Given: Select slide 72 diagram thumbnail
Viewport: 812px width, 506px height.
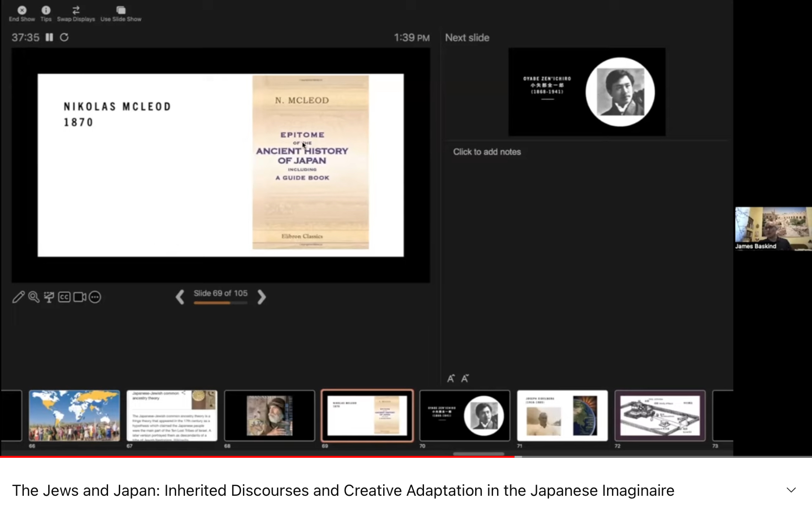Looking at the screenshot, I should coord(660,415).
